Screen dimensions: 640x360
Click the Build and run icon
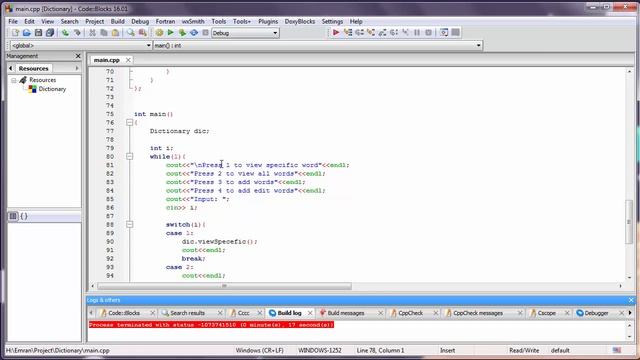coord(182,33)
